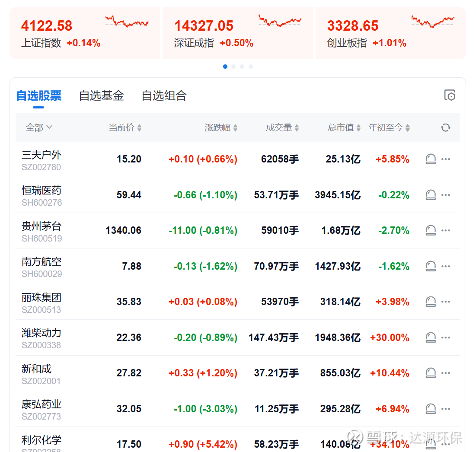Open watchlist settings icon at top right
This screenshot has height=452, width=476.
[450, 95]
